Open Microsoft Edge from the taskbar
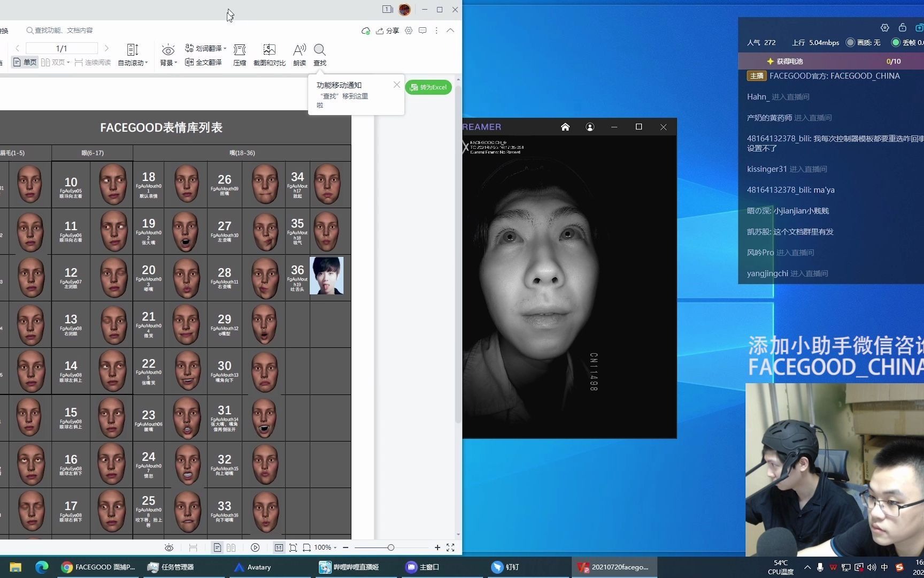 click(x=42, y=567)
